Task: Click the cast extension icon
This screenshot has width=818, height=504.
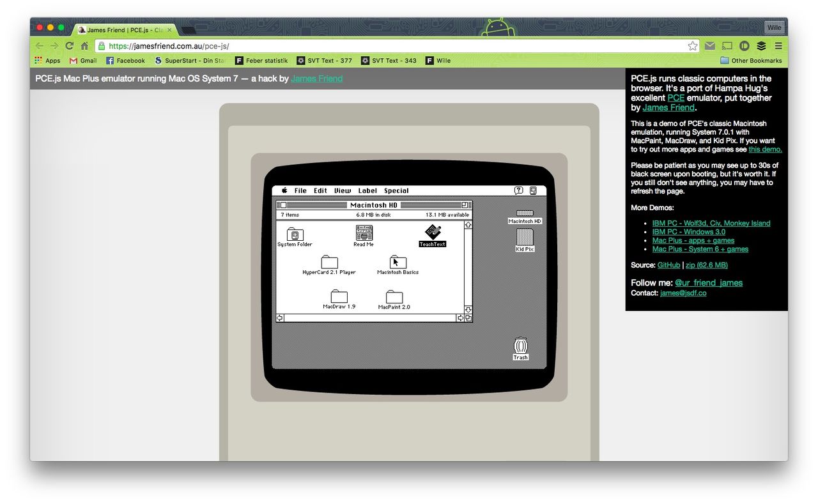Action: [x=727, y=46]
